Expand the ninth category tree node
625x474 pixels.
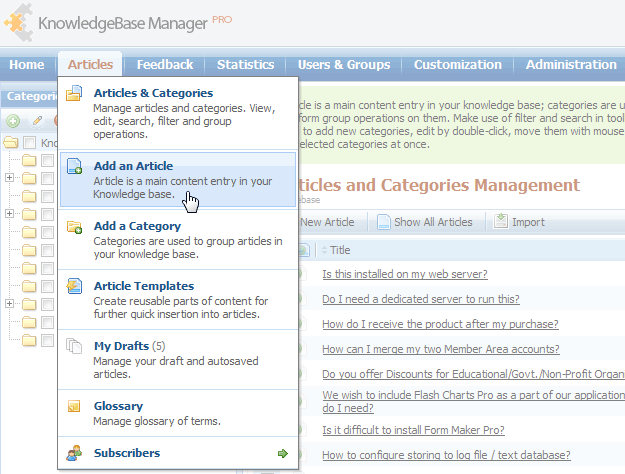coord(10,304)
